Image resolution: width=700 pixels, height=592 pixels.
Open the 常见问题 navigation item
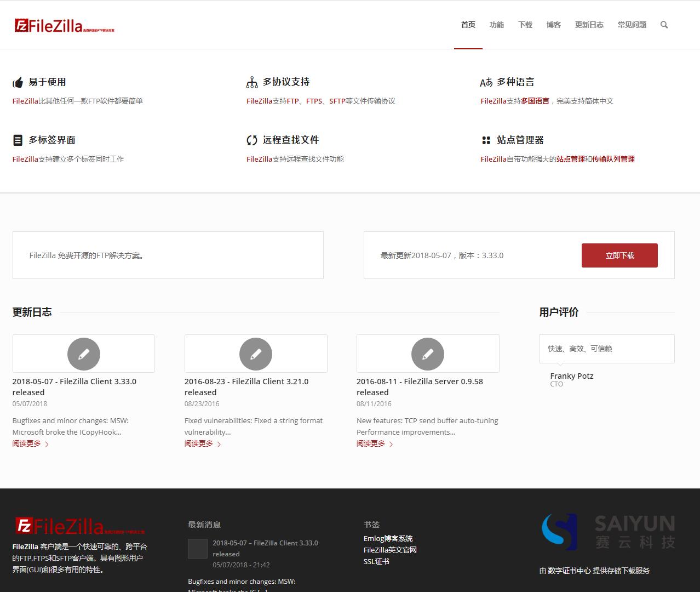[632, 25]
